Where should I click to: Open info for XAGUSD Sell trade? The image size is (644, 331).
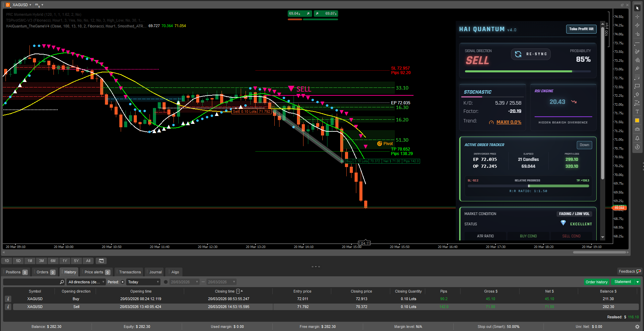(8, 307)
